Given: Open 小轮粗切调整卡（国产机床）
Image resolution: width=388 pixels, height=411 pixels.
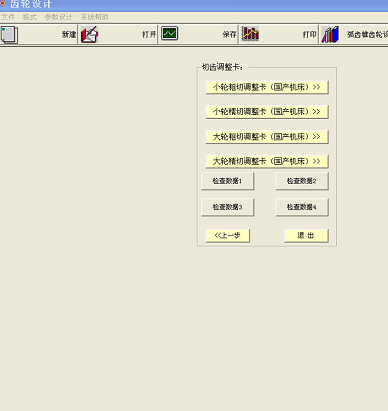Looking at the screenshot, I should click(x=267, y=87).
